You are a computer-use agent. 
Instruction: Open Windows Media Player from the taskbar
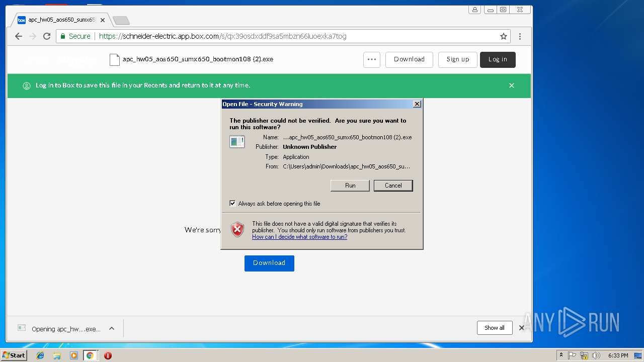pos(73,355)
